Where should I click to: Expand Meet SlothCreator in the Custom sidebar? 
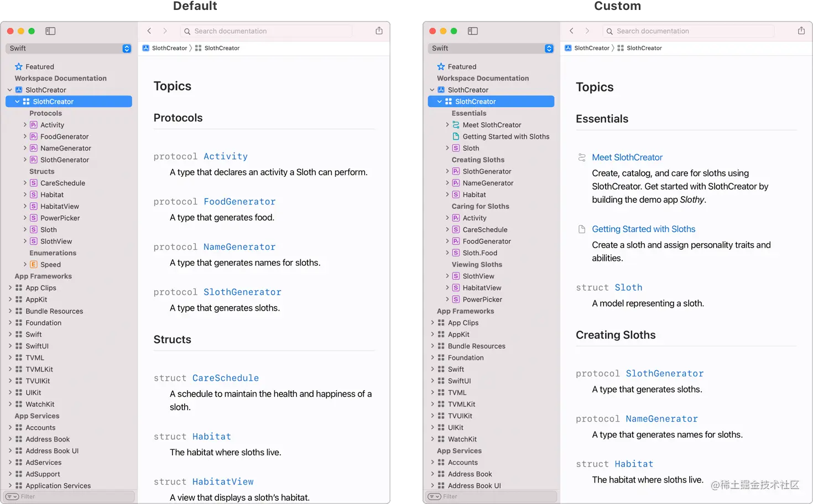tap(447, 125)
